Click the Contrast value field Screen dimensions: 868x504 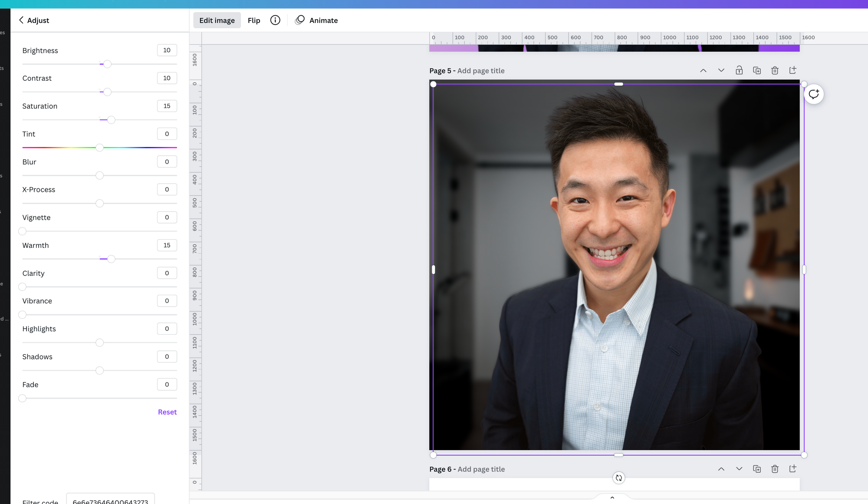point(167,78)
